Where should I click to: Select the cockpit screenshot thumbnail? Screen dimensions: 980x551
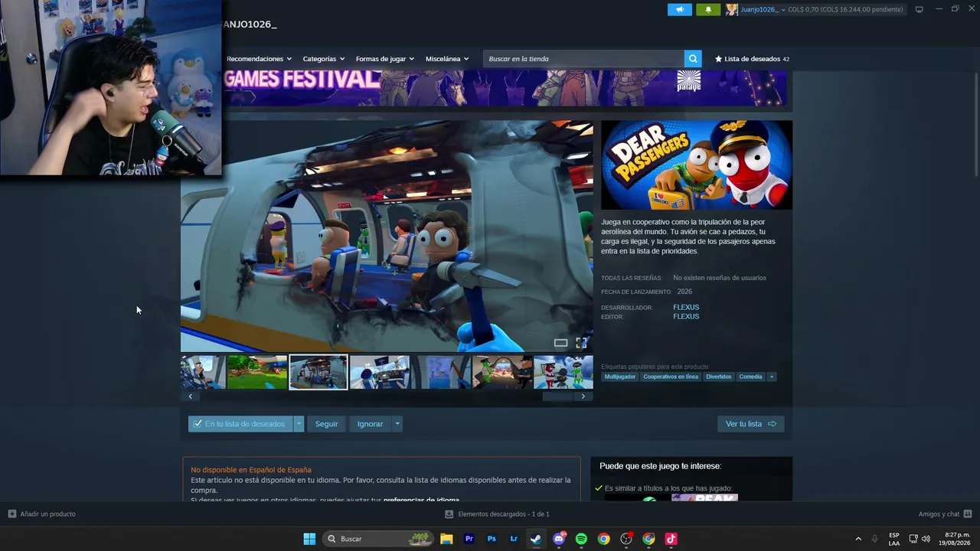point(380,372)
